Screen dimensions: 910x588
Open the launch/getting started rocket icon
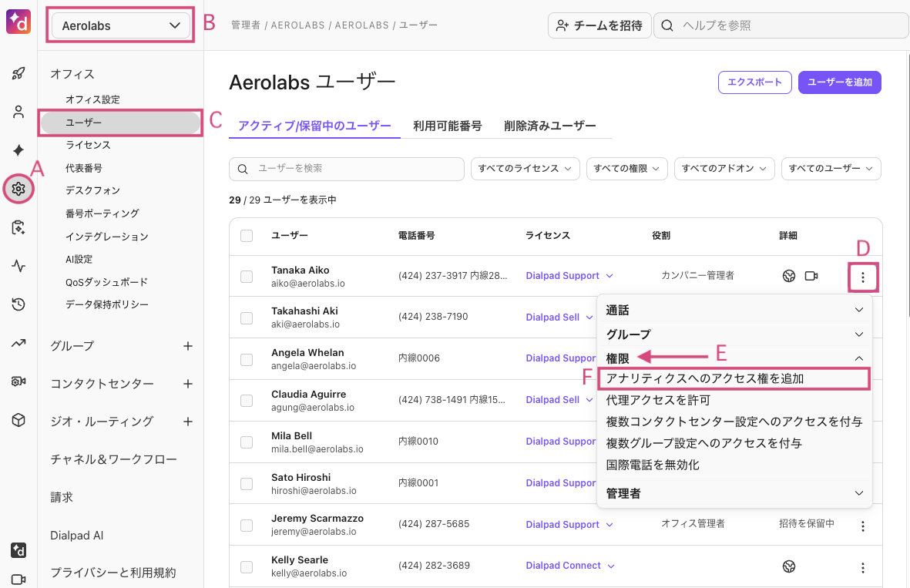(x=18, y=72)
